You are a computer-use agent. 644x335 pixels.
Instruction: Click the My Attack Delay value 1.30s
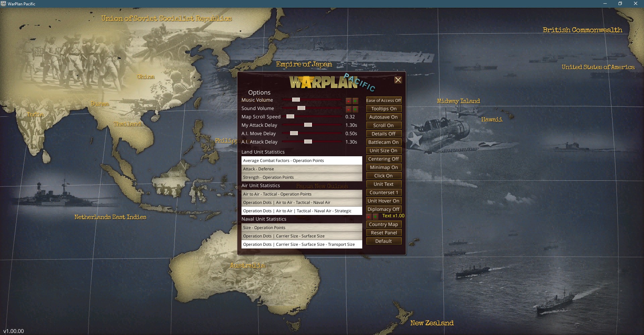click(x=351, y=125)
